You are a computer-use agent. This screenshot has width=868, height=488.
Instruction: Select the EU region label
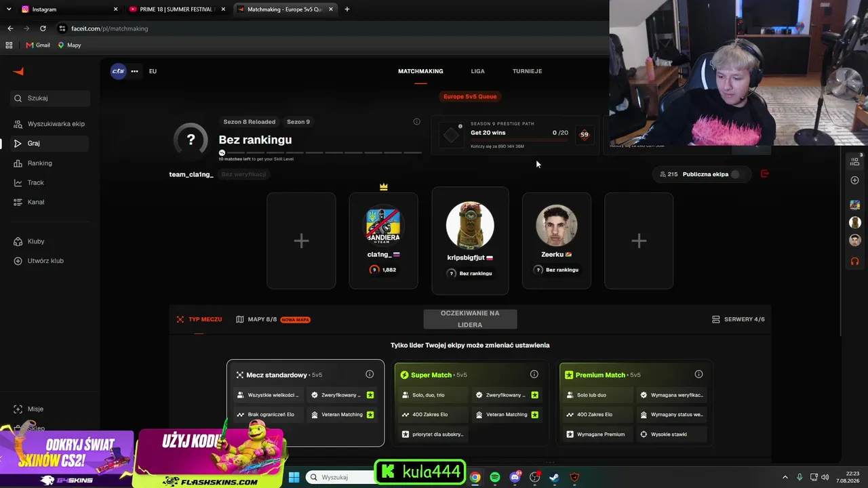pos(153,71)
